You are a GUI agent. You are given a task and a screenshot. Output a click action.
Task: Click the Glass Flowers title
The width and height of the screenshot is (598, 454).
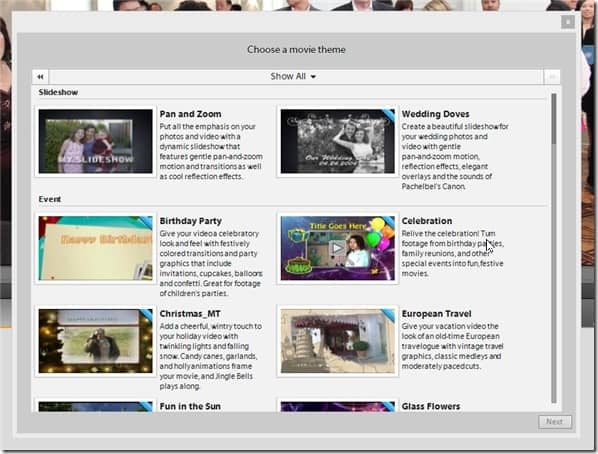[431, 406]
